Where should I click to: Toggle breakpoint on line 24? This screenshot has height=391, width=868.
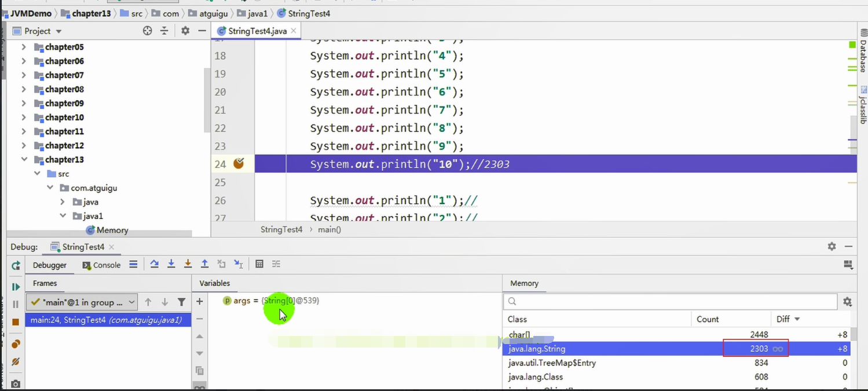coord(239,164)
